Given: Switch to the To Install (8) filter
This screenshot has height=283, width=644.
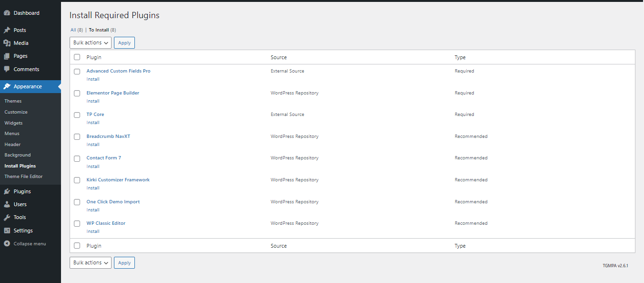Looking at the screenshot, I should coord(102,30).
